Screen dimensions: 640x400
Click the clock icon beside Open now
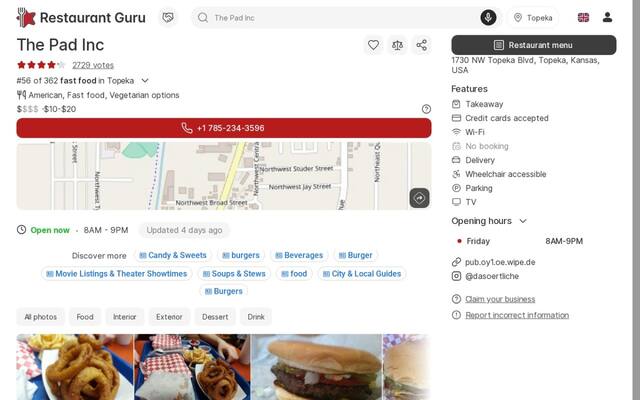tap(21, 230)
